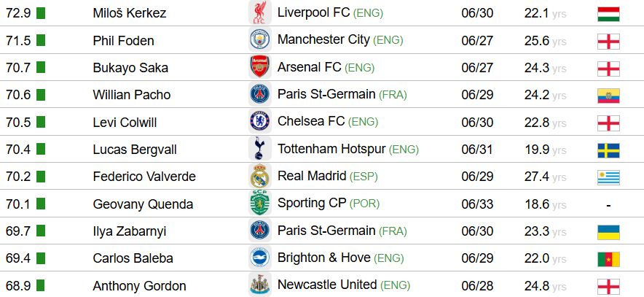Image resolution: width=644 pixels, height=297 pixels.
Task: Click the Newcastle United club crest
Action: (259, 285)
